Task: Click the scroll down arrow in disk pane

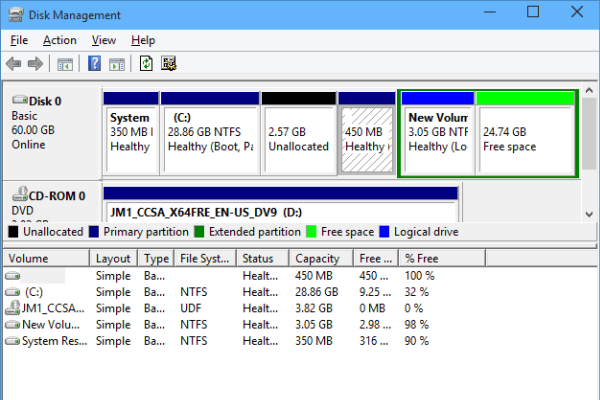Action: point(590,213)
